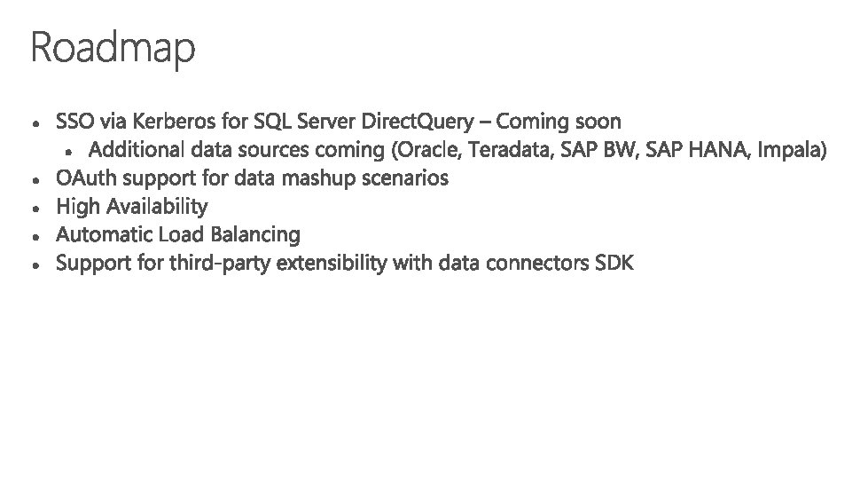Click the word Impala
The width and height of the screenshot is (868, 489).
[x=791, y=149]
